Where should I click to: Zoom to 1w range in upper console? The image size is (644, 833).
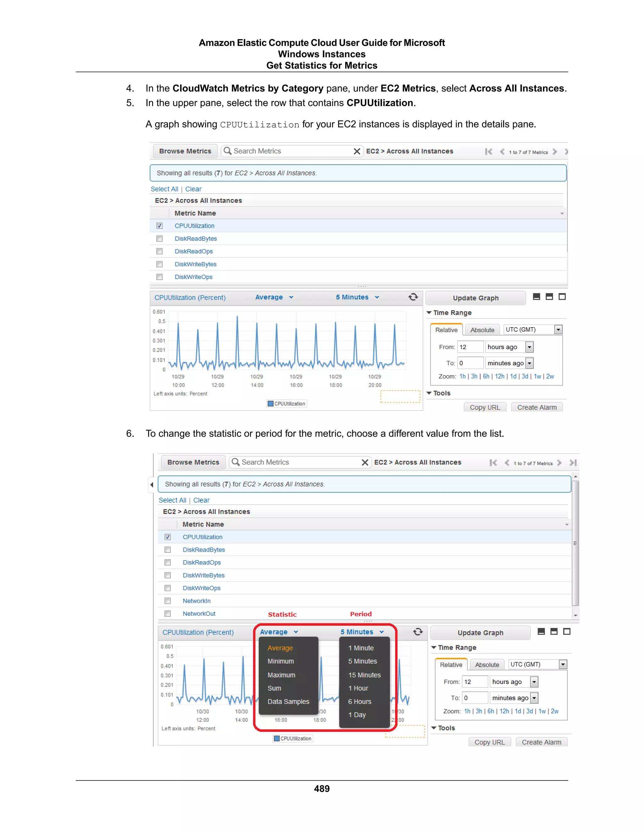[x=537, y=376]
